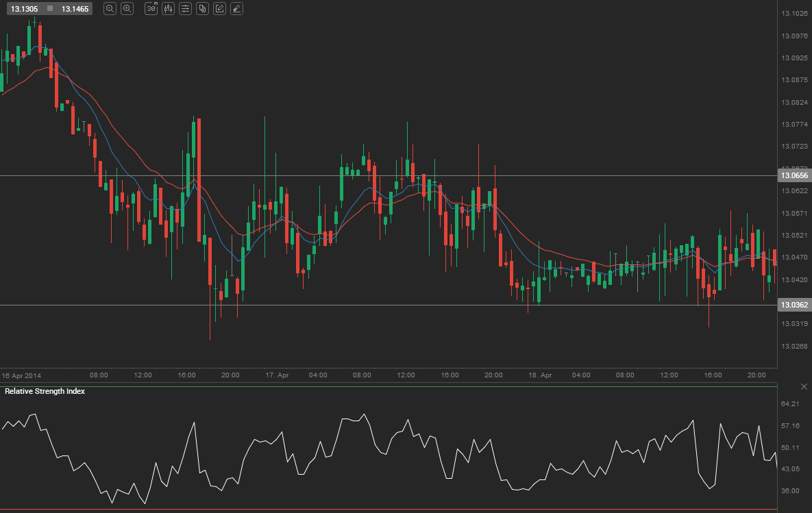Open the 30m timeframe selector
The height and width of the screenshot is (513, 812).
tap(151, 9)
